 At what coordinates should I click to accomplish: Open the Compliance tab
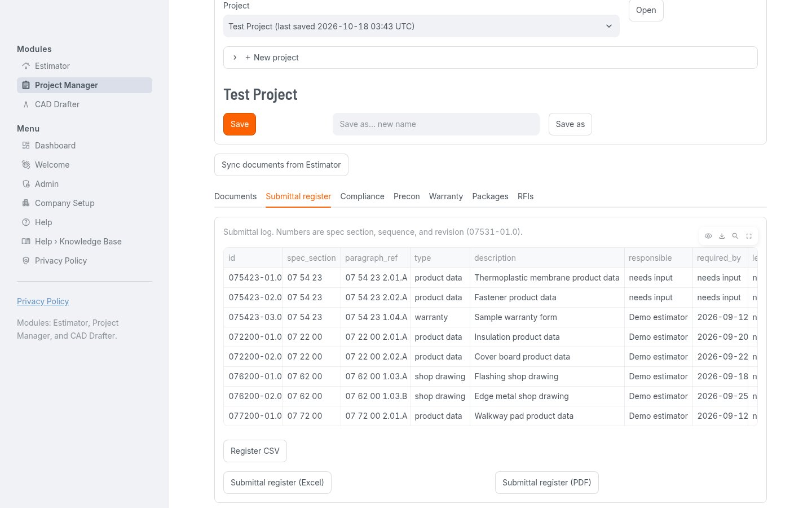pos(362,196)
